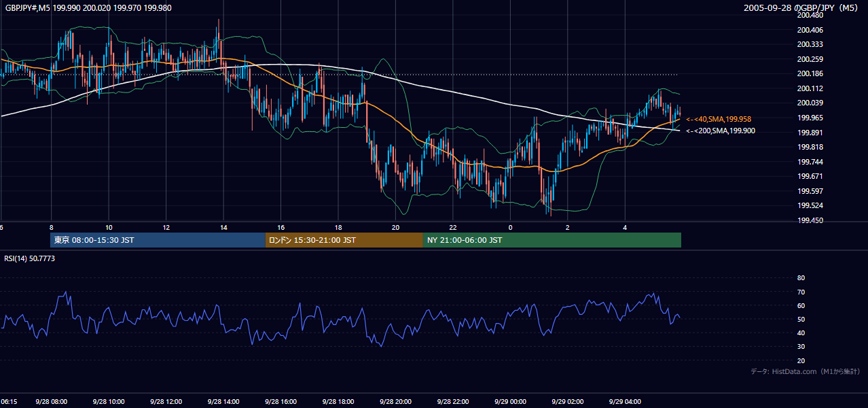Click the 200.406 price axis label
The width and height of the screenshot is (868, 408).
(x=810, y=30)
